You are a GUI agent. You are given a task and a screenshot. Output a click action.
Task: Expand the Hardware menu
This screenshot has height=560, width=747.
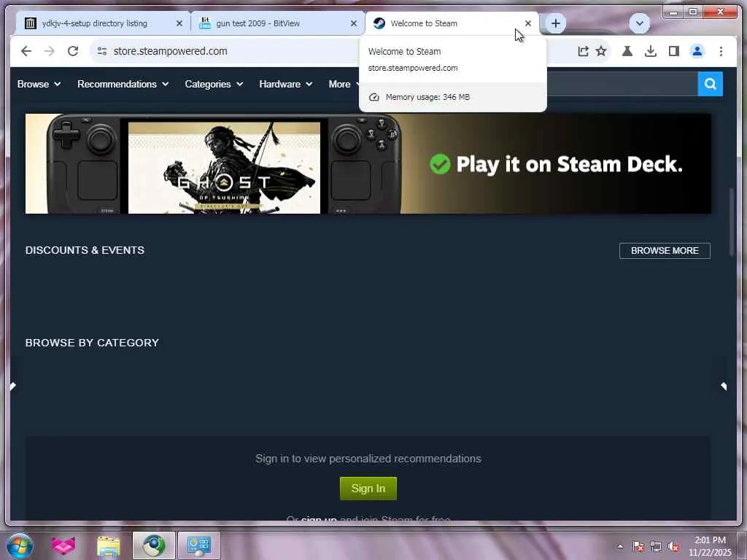286,85
